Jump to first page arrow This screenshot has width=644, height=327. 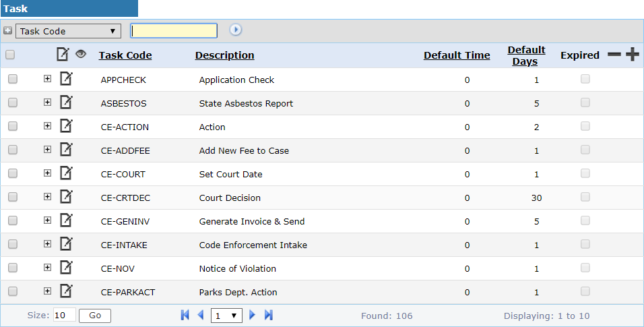[185, 315]
